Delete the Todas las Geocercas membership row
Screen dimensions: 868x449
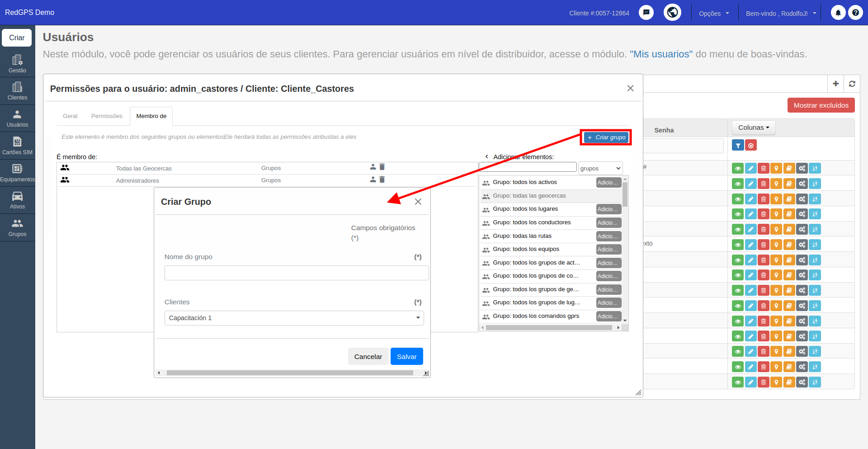pyautogui.click(x=382, y=167)
